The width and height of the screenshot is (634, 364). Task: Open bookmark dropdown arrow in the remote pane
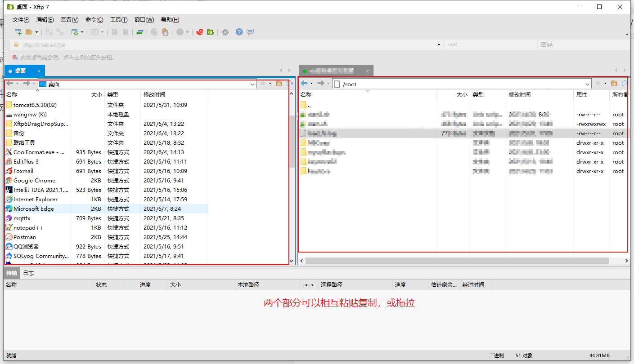606,84
